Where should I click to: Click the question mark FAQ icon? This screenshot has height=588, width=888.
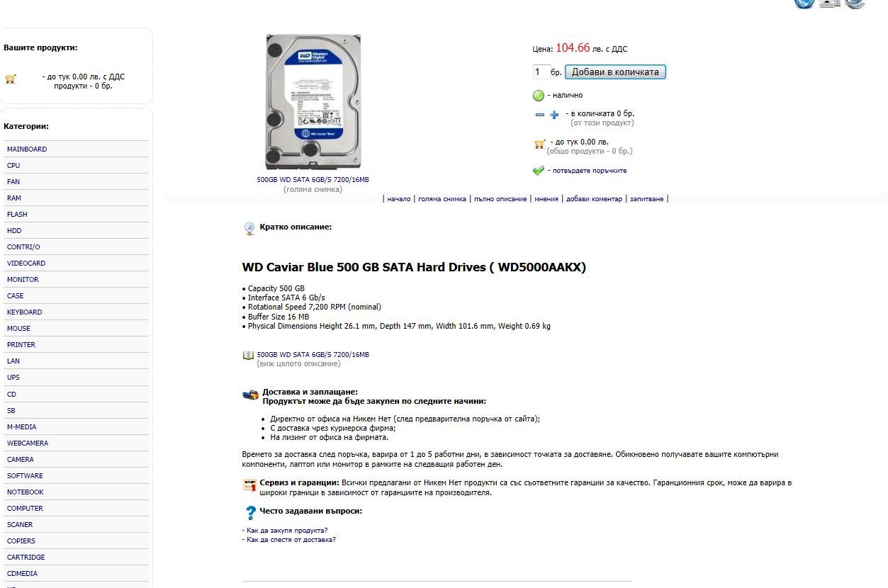tap(250, 513)
